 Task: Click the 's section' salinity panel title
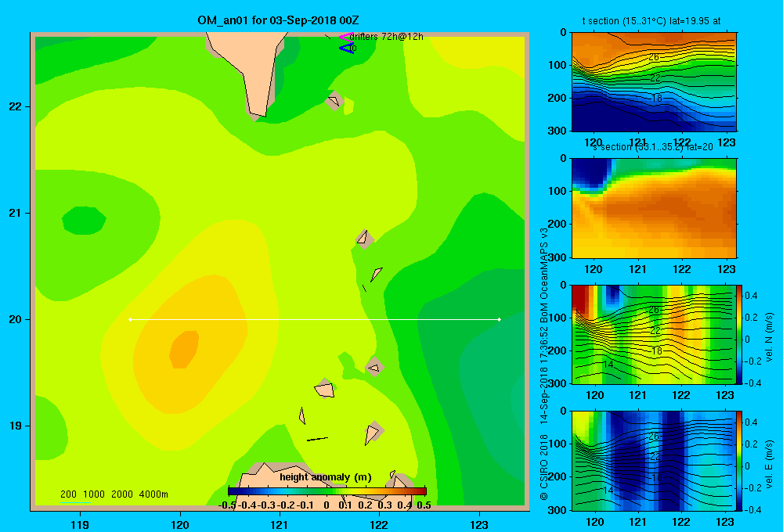coord(653,147)
